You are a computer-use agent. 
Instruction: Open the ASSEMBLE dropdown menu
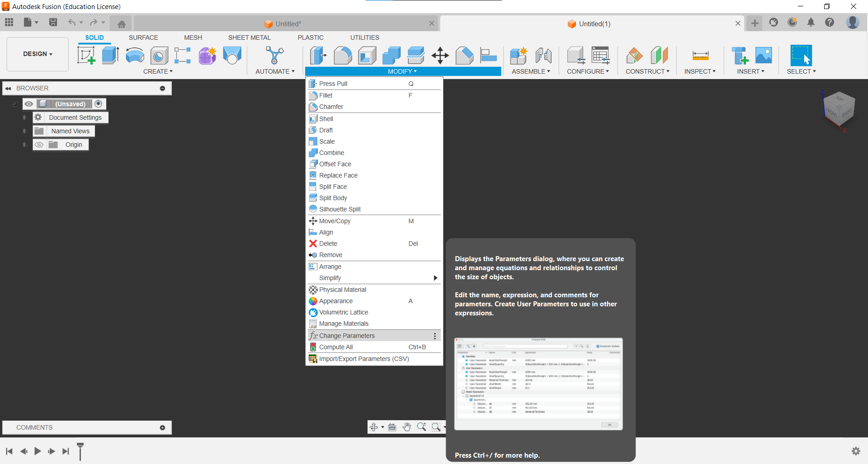pos(531,71)
